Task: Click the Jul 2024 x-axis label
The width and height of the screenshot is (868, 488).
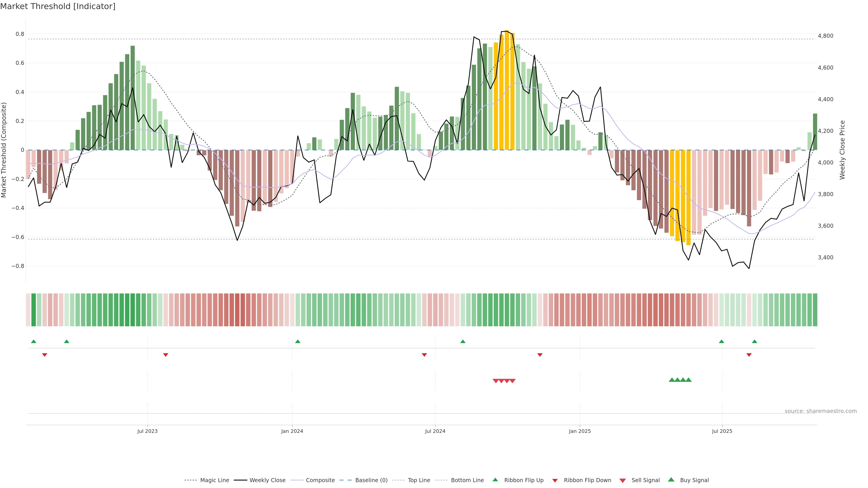Action: [435, 431]
